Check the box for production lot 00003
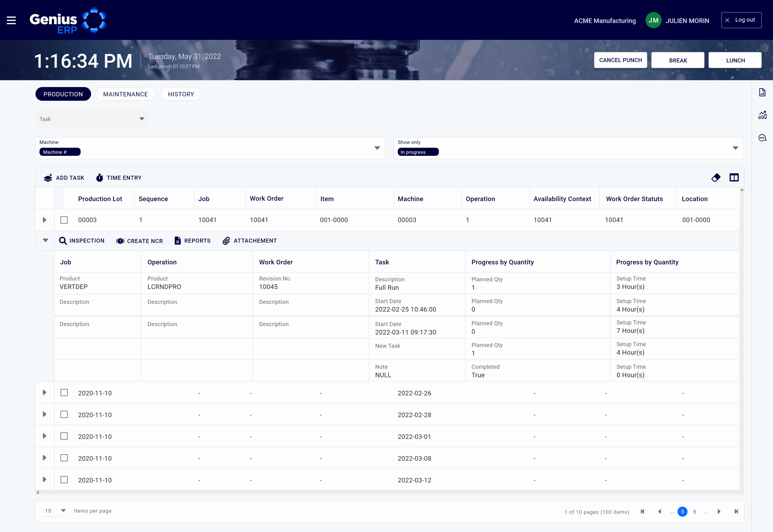This screenshot has height=532, width=773. [x=64, y=220]
